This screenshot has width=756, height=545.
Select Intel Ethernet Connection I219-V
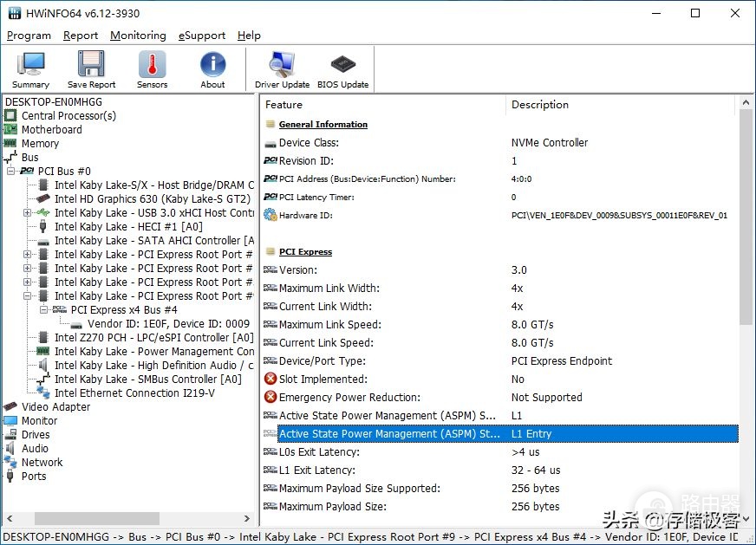tap(134, 393)
